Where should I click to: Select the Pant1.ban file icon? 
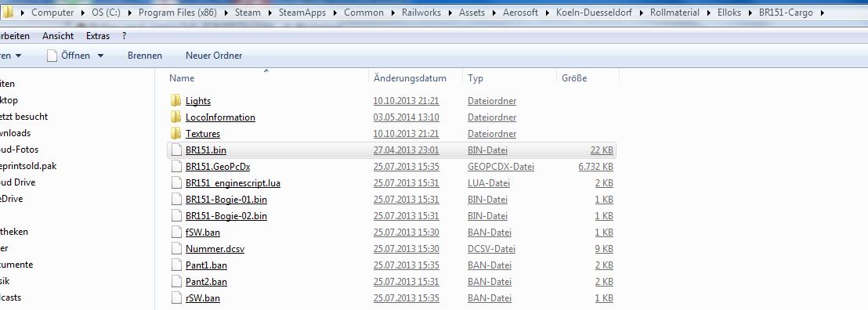[x=176, y=265]
